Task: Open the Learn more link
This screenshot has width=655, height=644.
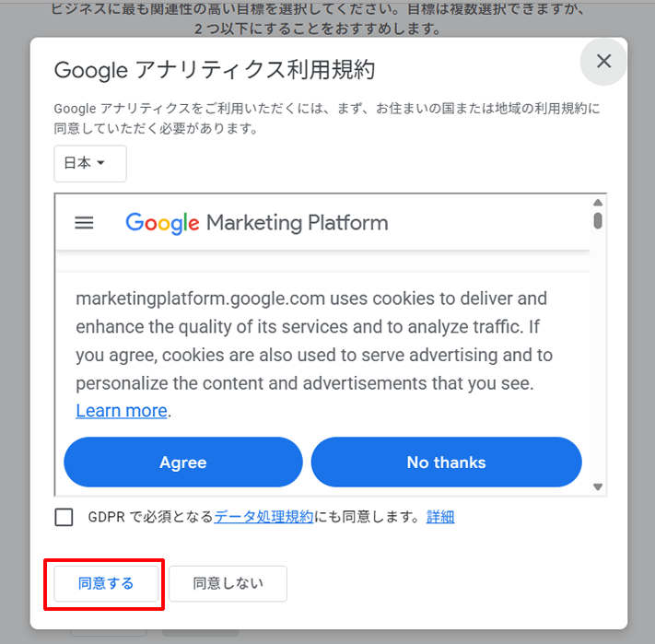Action: coord(122,411)
